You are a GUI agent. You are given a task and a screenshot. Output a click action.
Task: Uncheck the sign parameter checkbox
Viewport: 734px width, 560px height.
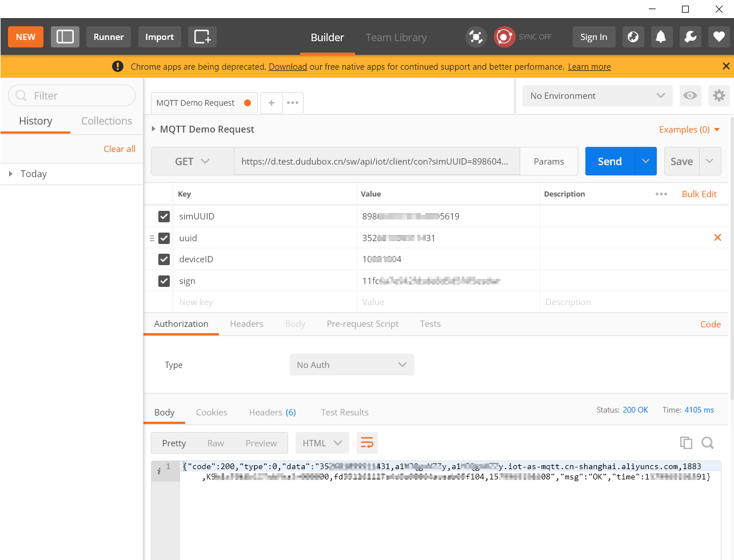tap(163, 281)
